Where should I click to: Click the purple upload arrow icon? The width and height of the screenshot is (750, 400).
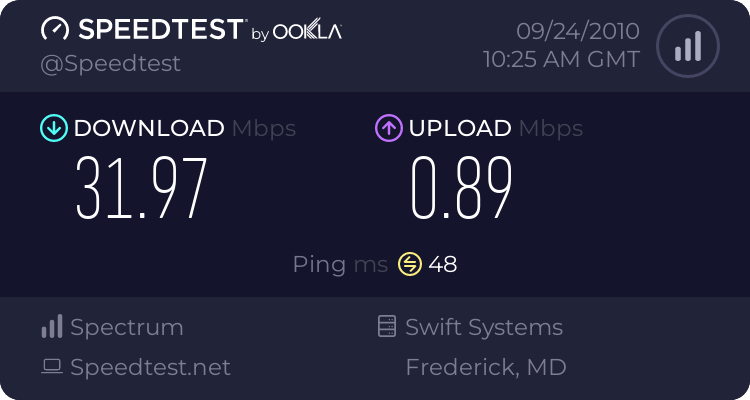point(388,128)
